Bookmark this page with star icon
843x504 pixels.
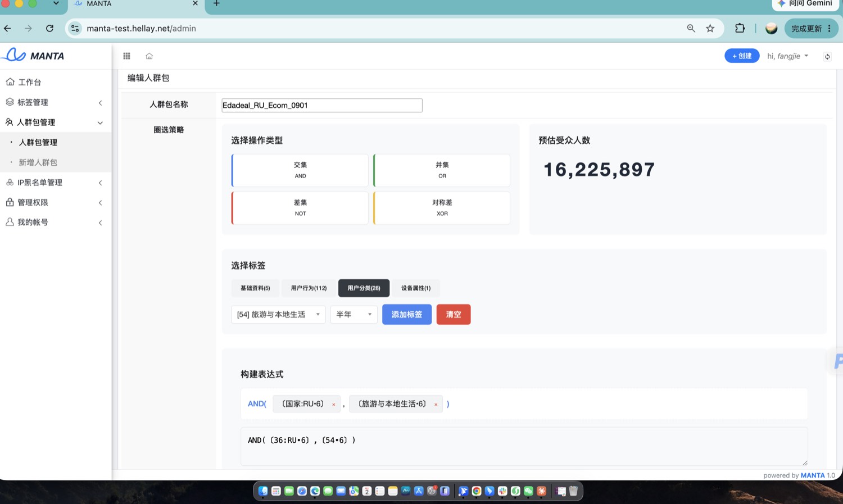pos(710,28)
